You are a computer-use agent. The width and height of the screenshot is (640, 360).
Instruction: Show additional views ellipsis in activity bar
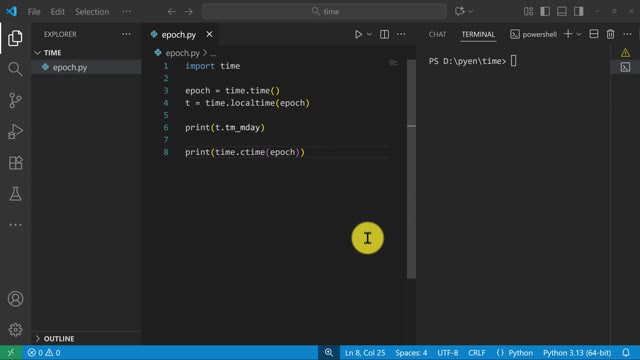(15, 225)
